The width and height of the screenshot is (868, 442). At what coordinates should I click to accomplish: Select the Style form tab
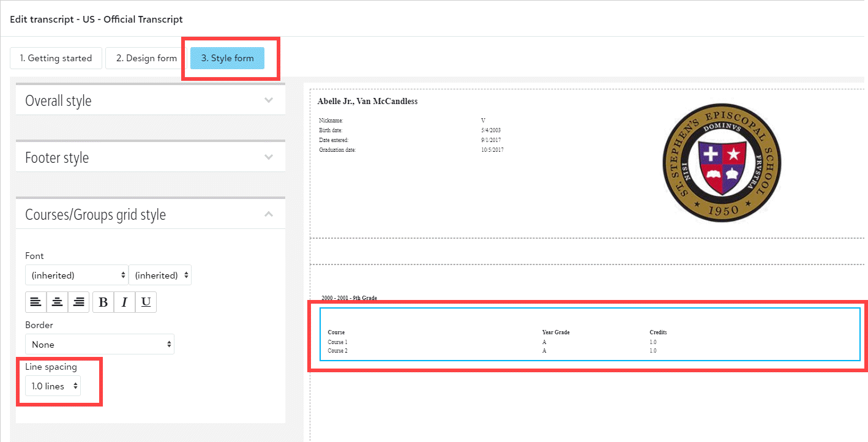tap(227, 58)
